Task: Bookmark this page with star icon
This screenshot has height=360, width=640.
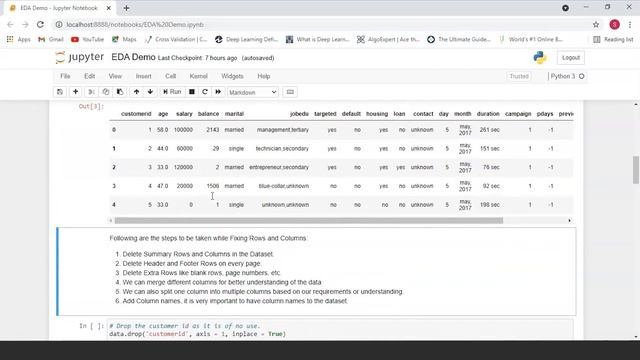Action: click(x=596, y=24)
